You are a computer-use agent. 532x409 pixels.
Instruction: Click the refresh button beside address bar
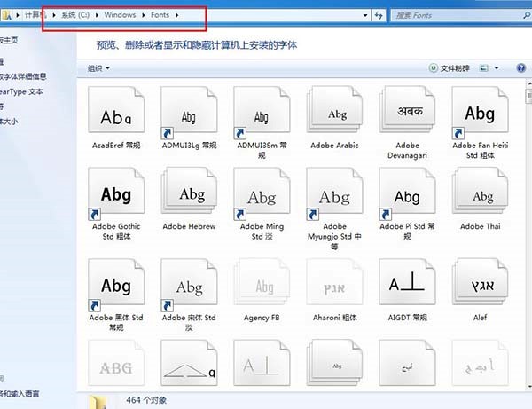[x=379, y=15]
